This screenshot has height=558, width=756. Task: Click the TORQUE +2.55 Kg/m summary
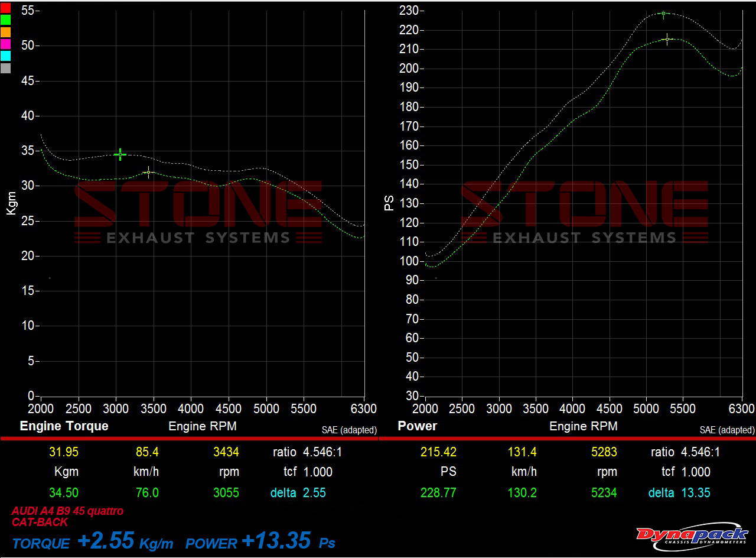(x=93, y=541)
